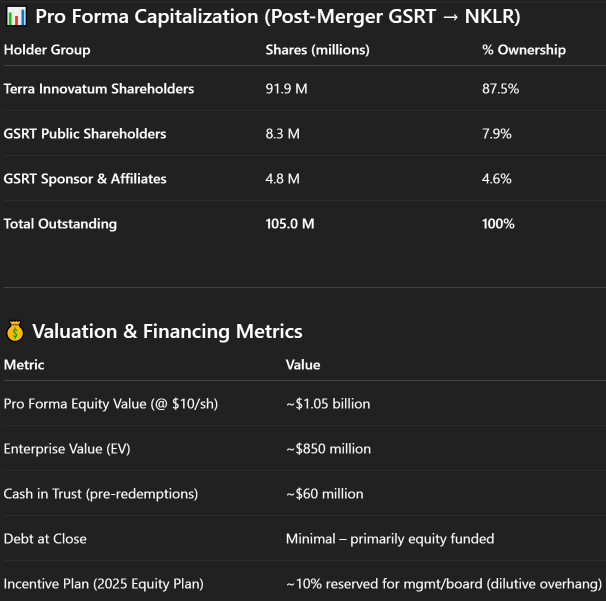Click the ~$1.05 billion equity value
The width and height of the screenshot is (606, 601).
point(328,404)
